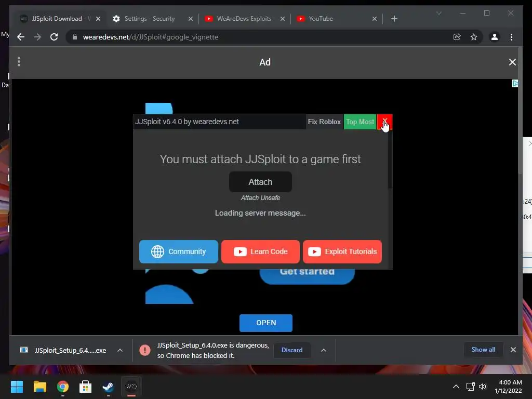Open Microsoft Store from taskbar
This screenshot has height=399, width=532.
(x=86, y=387)
